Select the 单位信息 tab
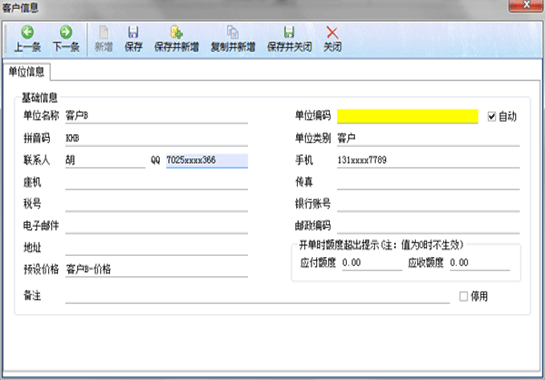This screenshot has width=545, height=380. coord(26,72)
